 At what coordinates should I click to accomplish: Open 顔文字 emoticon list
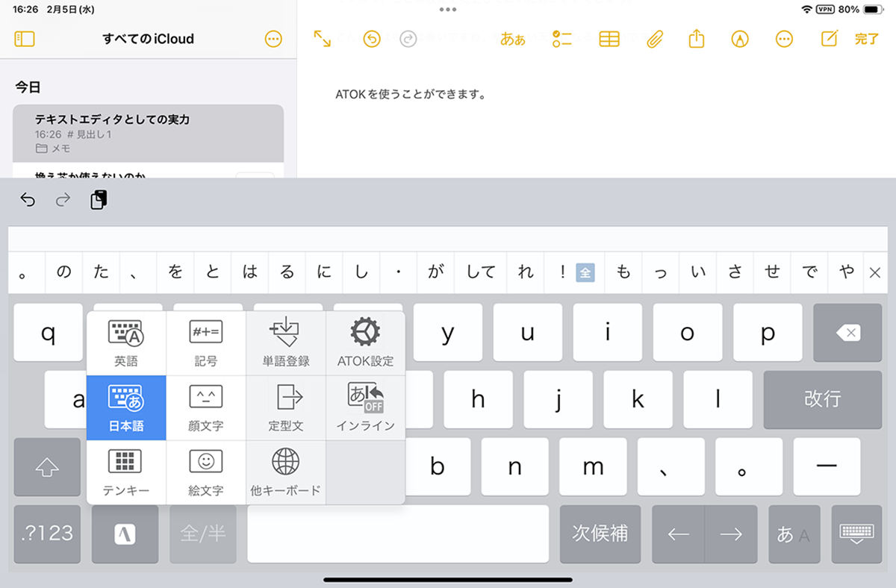pos(206,408)
